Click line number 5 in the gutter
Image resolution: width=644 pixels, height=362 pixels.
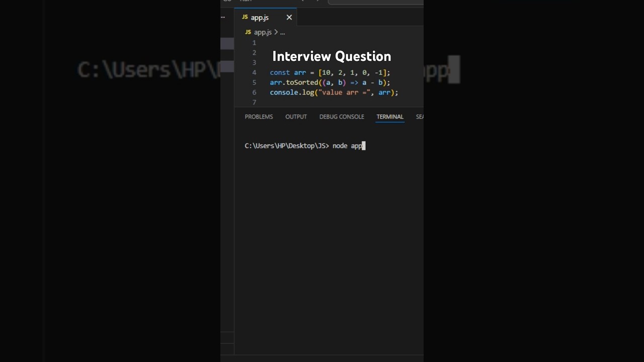coord(254,82)
